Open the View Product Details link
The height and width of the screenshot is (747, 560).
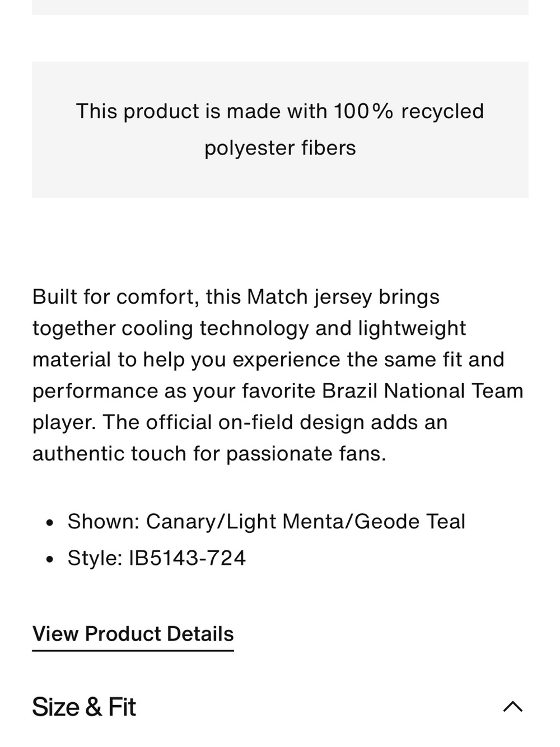click(x=133, y=634)
